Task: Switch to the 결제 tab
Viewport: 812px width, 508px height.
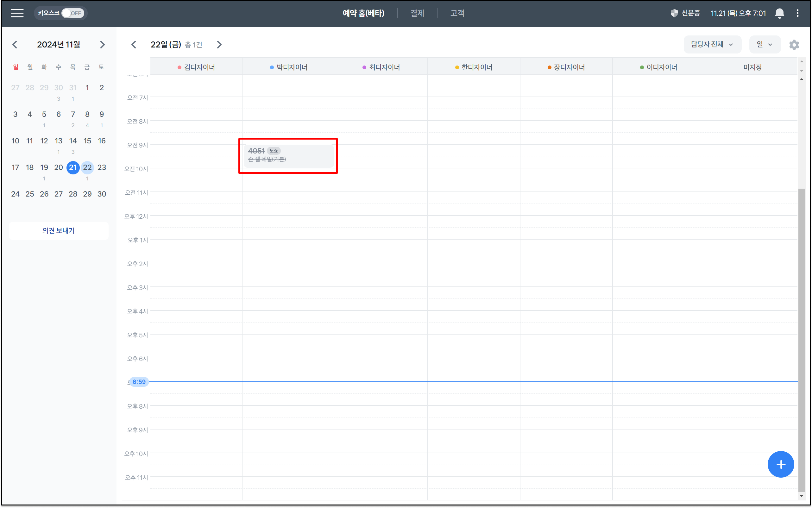Action: point(417,13)
